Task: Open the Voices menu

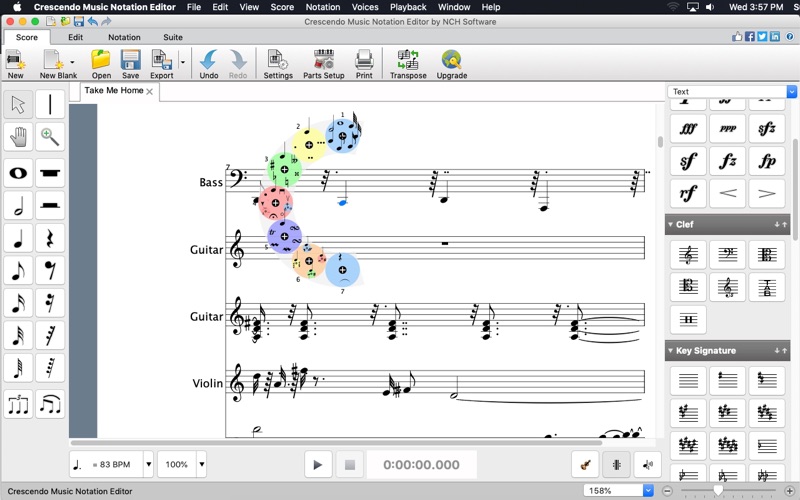Action: pyautogui.click(x=365, y=7)
